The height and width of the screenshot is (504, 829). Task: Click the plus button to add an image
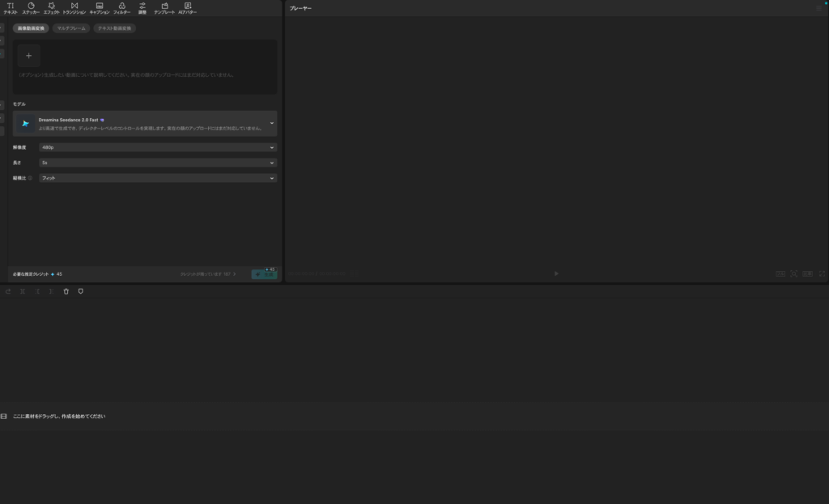28,56
